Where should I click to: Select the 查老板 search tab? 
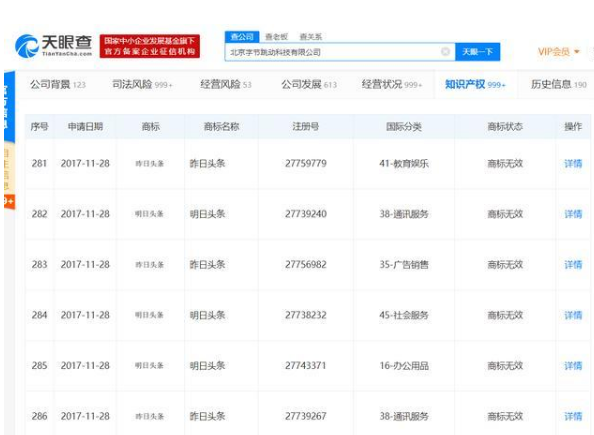[x=276, y=37]
